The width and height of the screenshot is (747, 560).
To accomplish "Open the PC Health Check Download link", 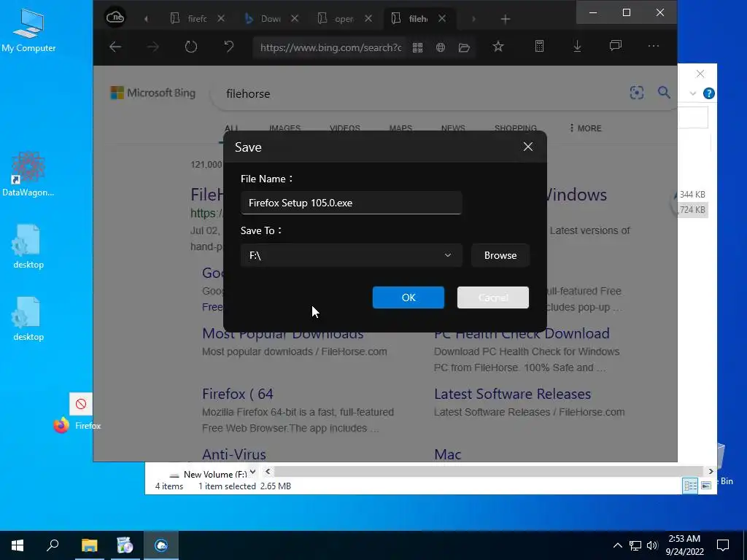I will click(x=522, y=333).
